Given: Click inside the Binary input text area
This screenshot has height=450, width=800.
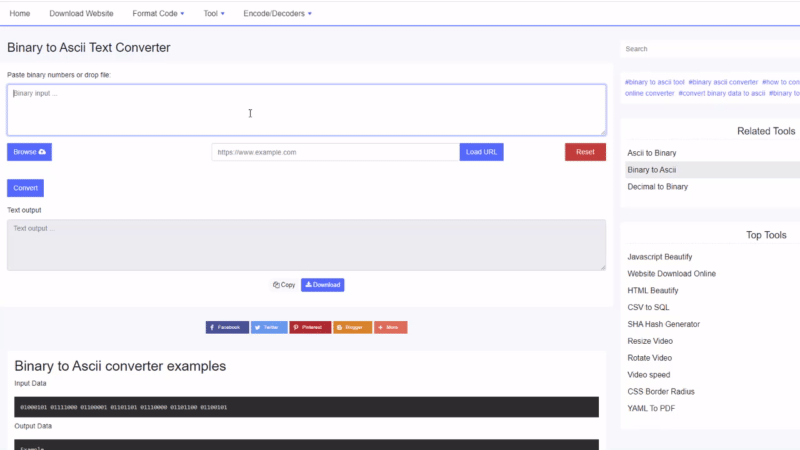Looking at the screenshot, I should click(x=306, y=110).
